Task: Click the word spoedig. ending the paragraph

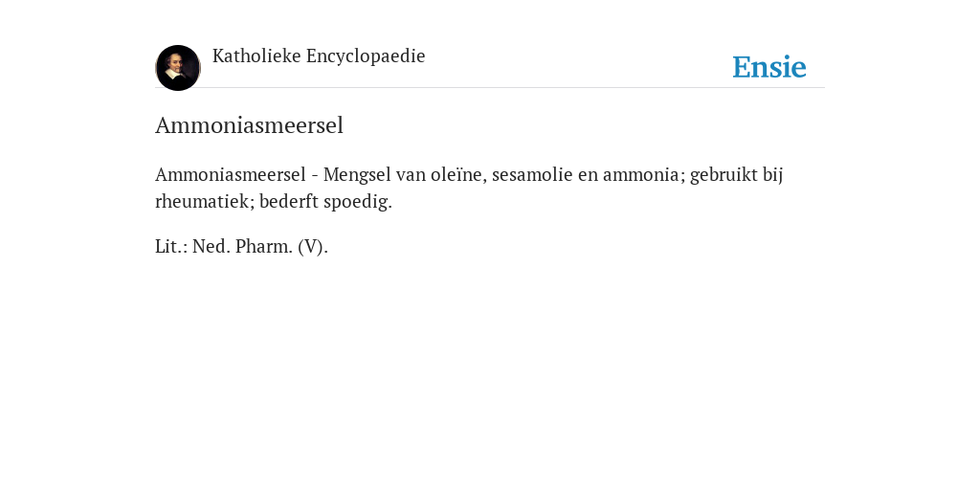Action: (x=358, y=202)
